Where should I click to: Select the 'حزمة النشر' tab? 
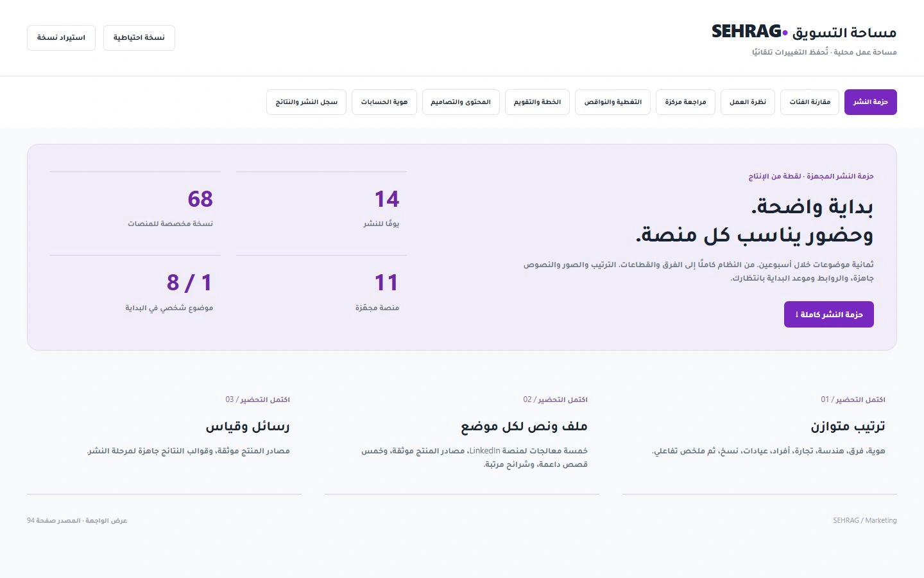pyautogui.click(x=871, y=102)
